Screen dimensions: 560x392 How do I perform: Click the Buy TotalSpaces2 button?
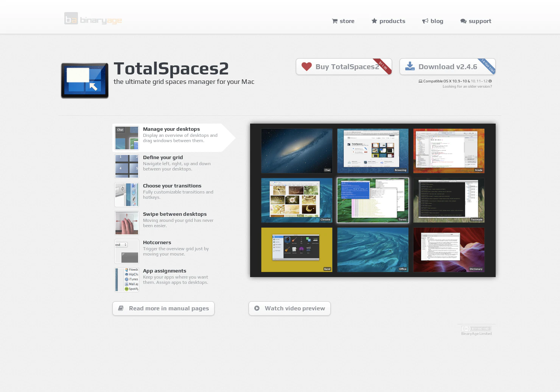[344, 67]
